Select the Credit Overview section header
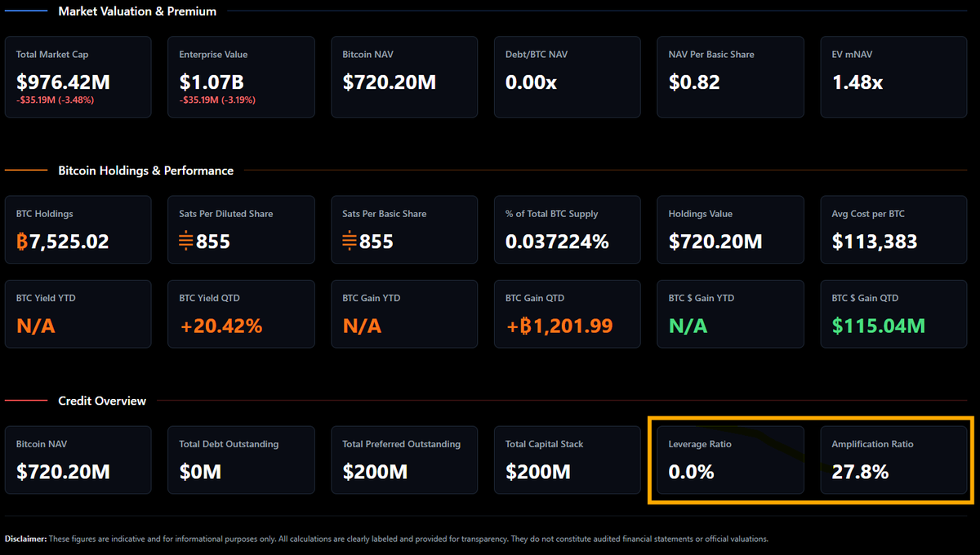 coord(101,401)
